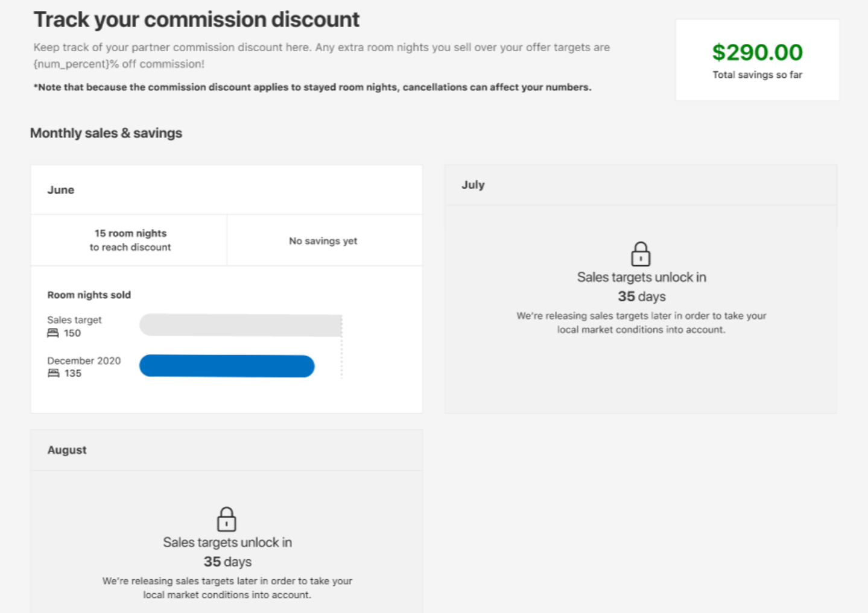This screenshot has width=868, height=613.
Task: Select the blue December 2020 progress bar
Action: pyautogui.click(x=227, y=366)
